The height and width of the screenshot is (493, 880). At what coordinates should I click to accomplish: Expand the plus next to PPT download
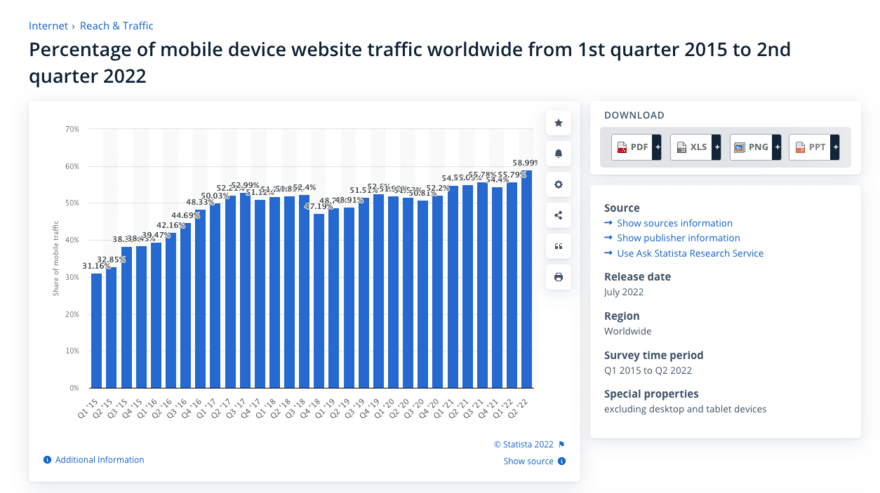tap(836, 147)
